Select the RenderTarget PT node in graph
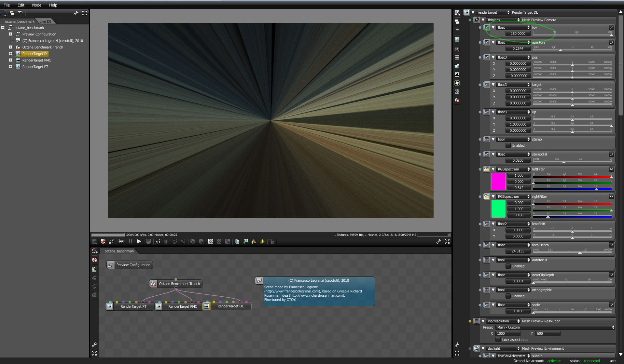624x364 pixels. tap(133, 306)
